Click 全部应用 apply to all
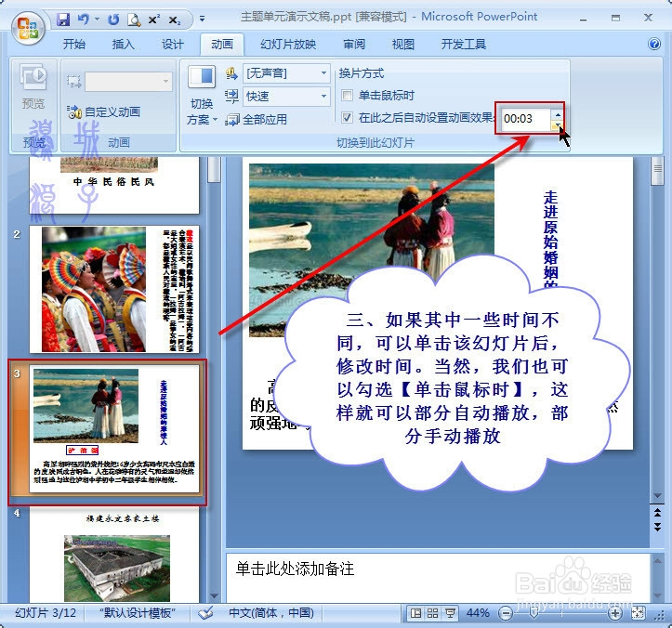This screenshot has height=628, width=672. click(x=257, y=120)
